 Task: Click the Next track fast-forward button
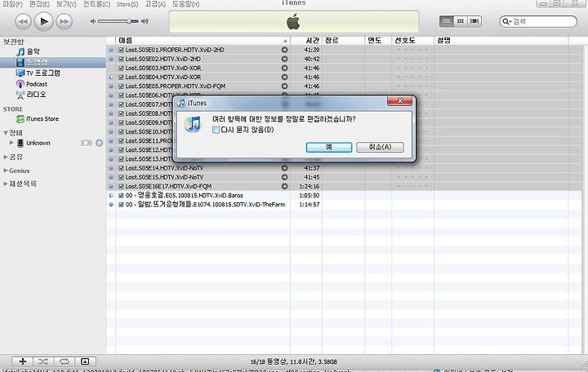65,22
